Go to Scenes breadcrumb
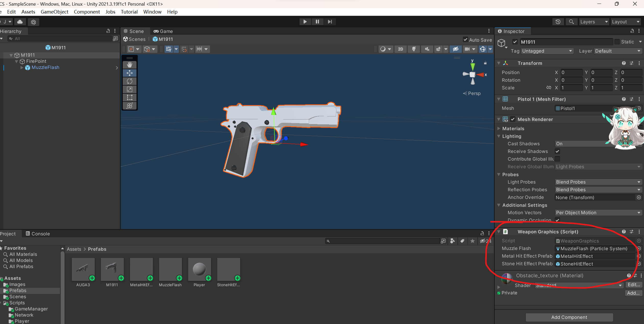644x324 pixels. pyautogui.click(x=134, y=39)
